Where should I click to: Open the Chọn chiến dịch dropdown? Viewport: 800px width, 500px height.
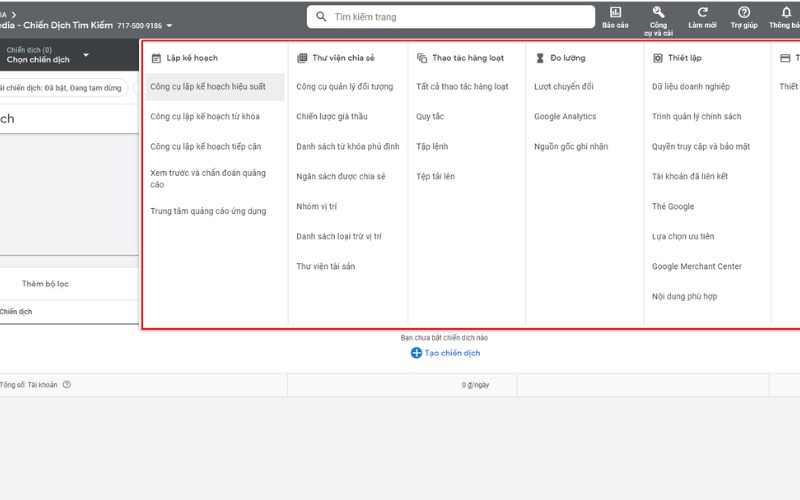[86, 55]
